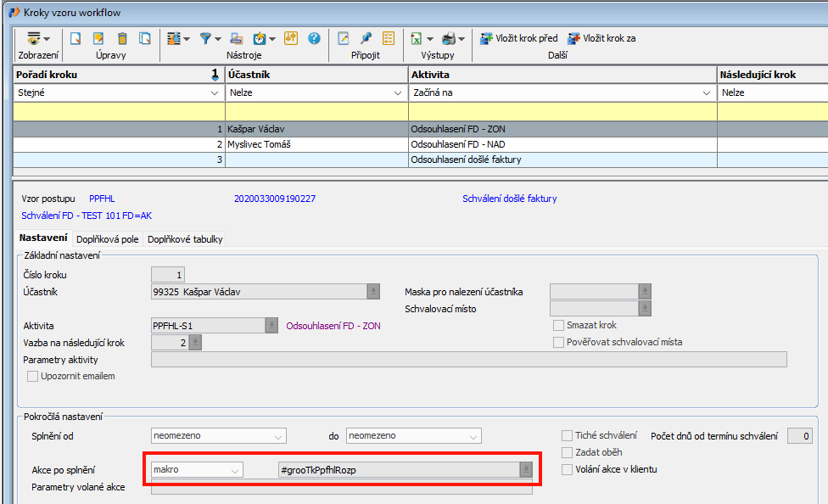Toggle the Tiché schválení checkbox
Viewport: 828px width, 504px height.
[568, 435]
